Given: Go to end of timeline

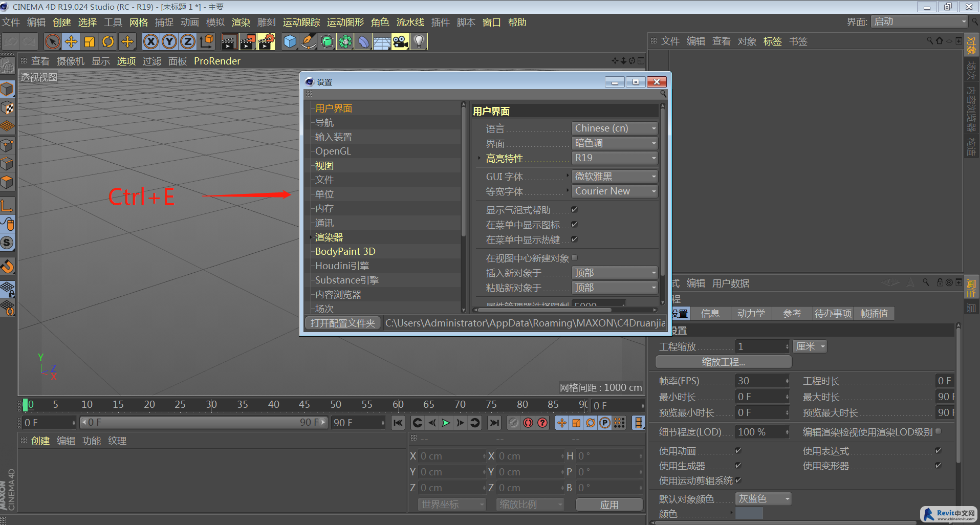Looking at the screenshot, I should (494, 423).
